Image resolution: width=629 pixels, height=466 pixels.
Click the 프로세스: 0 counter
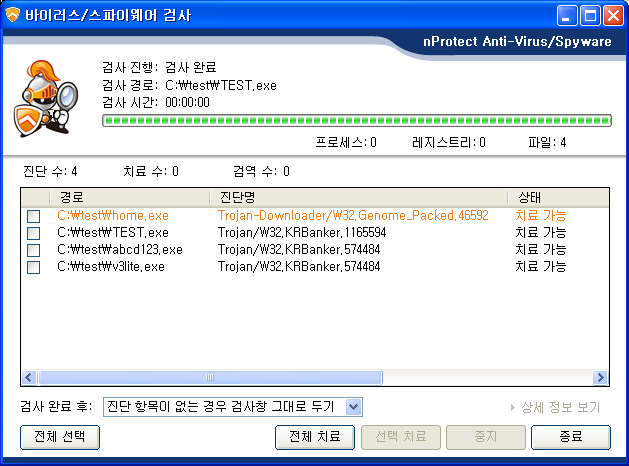(x=346, y=142)
